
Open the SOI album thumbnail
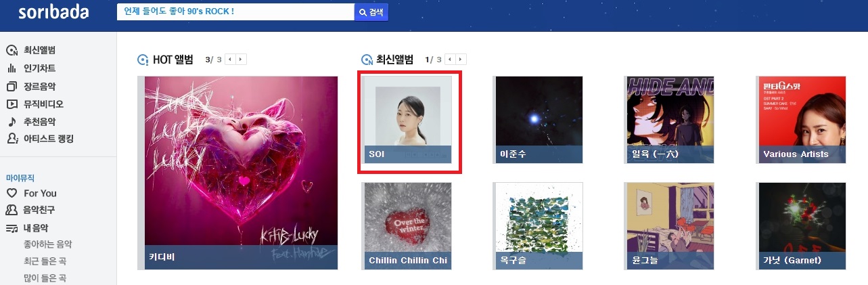[408, 120]
